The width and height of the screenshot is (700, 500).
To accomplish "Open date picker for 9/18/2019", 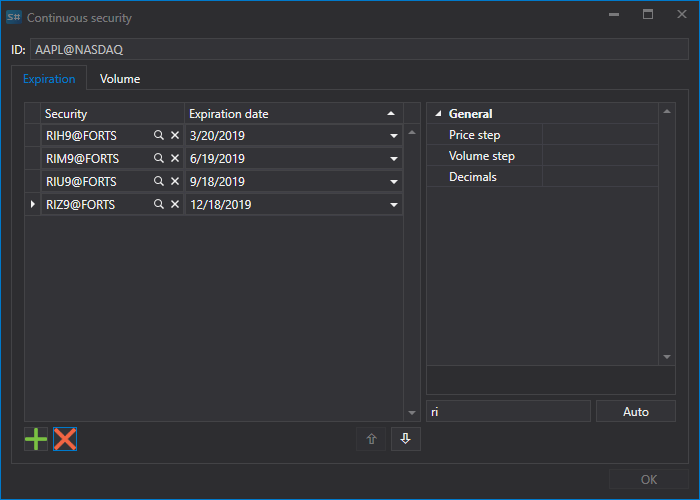I will (x=394, y=182).
